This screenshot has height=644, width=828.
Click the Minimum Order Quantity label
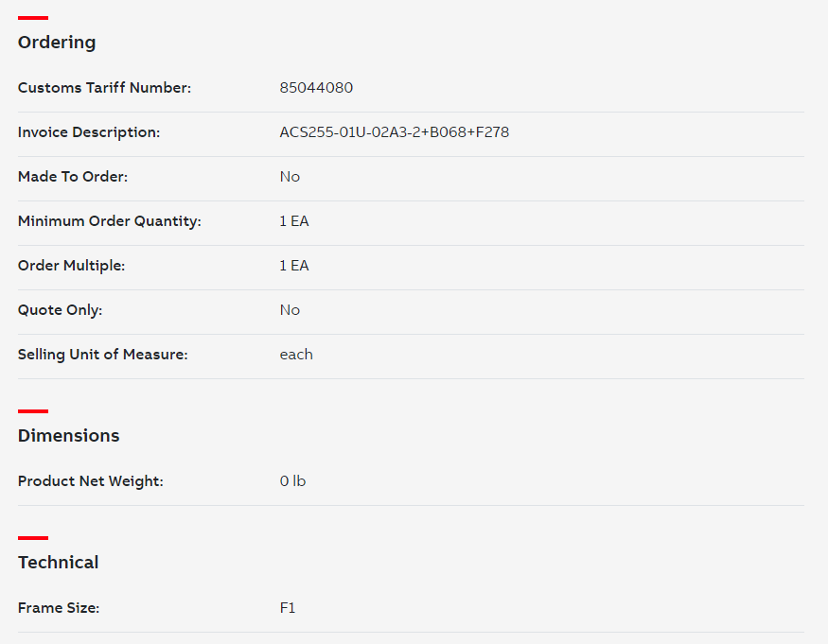pos(110,221)
